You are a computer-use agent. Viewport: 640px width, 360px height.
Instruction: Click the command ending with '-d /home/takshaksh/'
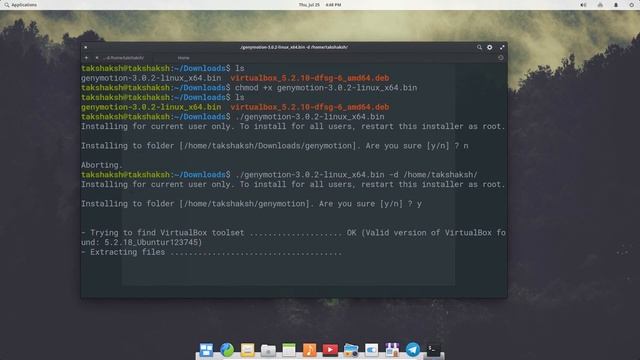pos(356,175)
